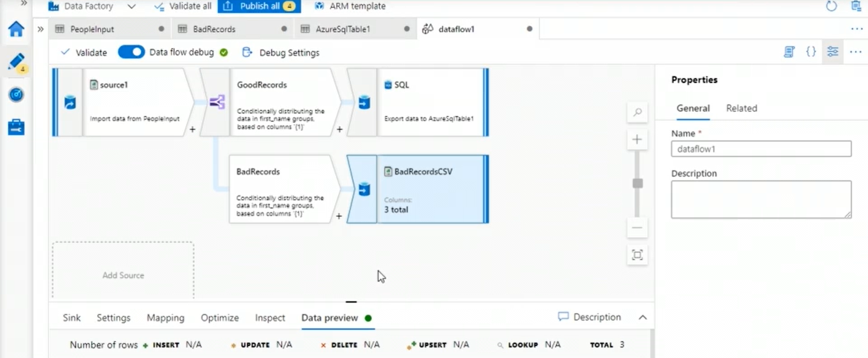Click the Description text area
The height and width of the screenshot is (358, 868).
761,199
